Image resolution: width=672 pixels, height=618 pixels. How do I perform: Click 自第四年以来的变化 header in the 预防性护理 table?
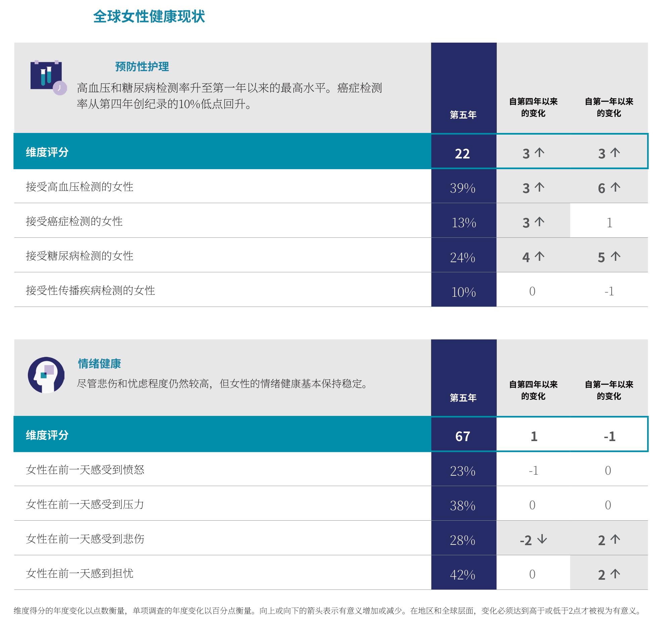click(533, 107)
